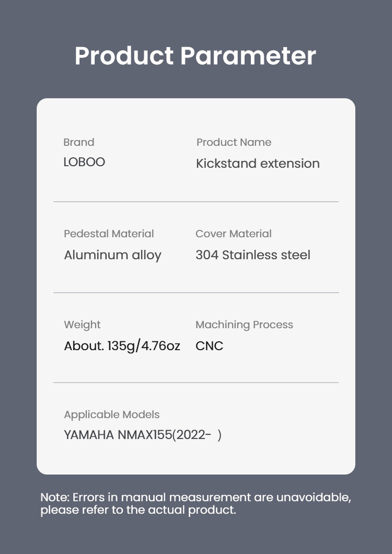Select the "About. 135g/4.76oz" weight value
The height and width of the screenshot is (554, 392).
coord(122,346)
